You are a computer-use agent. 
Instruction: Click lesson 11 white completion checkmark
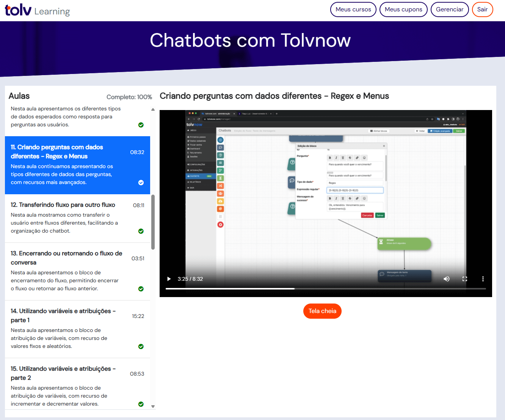(x=141, y=182)
